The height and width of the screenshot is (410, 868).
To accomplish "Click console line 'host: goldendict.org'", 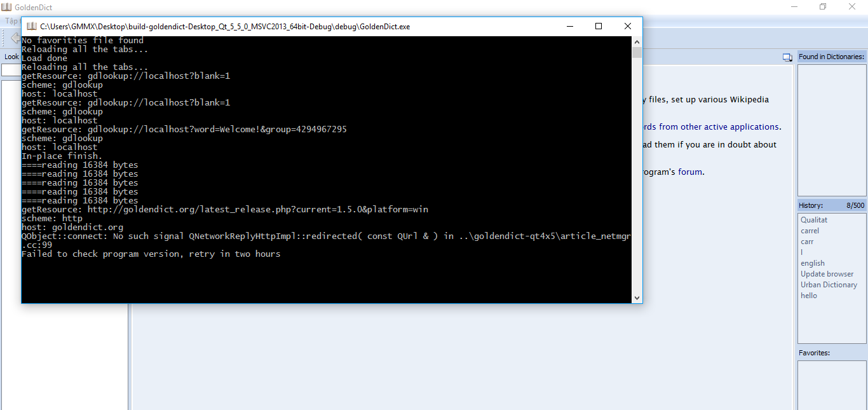I will coord(72,227).
